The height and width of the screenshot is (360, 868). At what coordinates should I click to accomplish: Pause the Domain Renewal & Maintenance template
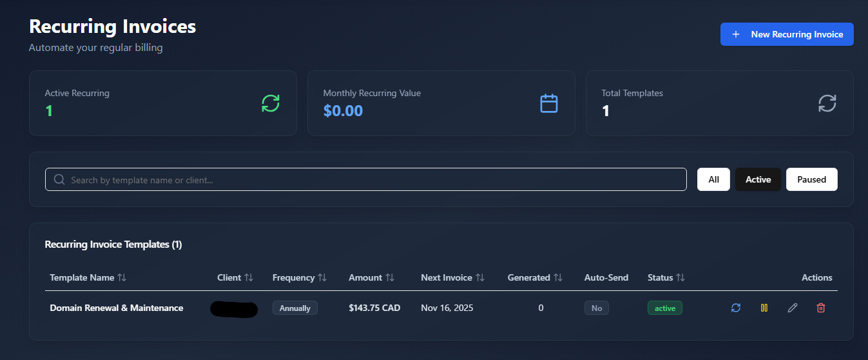[764, 308]
